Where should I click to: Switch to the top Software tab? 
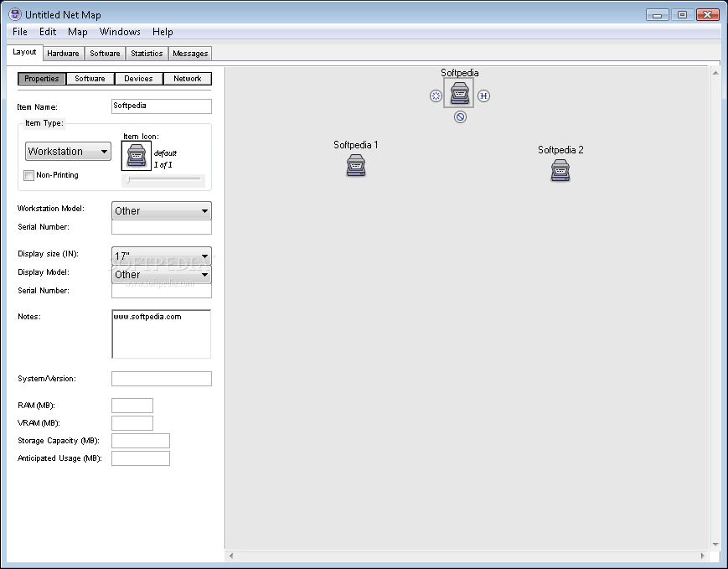coord(105,54)
